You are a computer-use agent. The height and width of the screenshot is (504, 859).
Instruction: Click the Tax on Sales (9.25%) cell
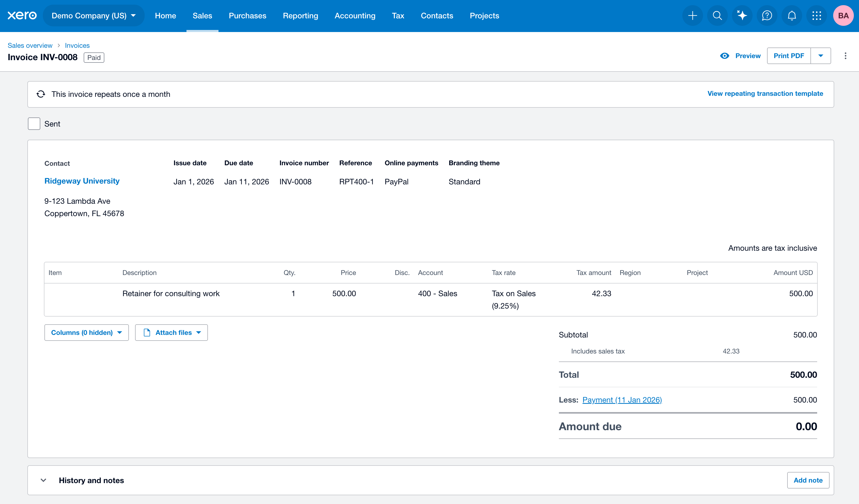tap(514, 300)
